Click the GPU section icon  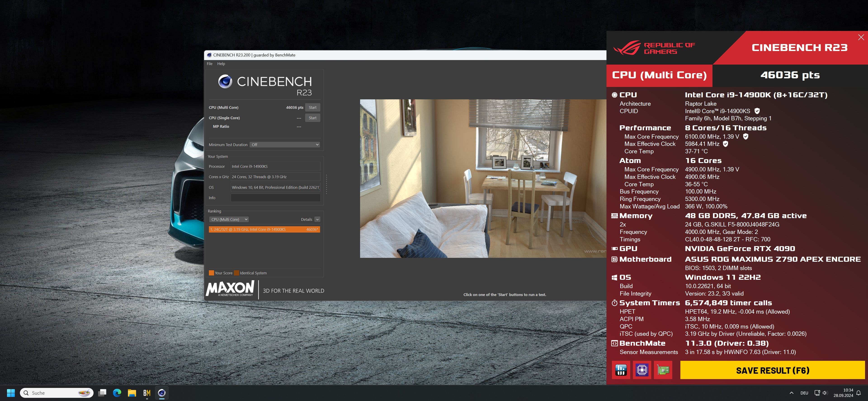615,248
